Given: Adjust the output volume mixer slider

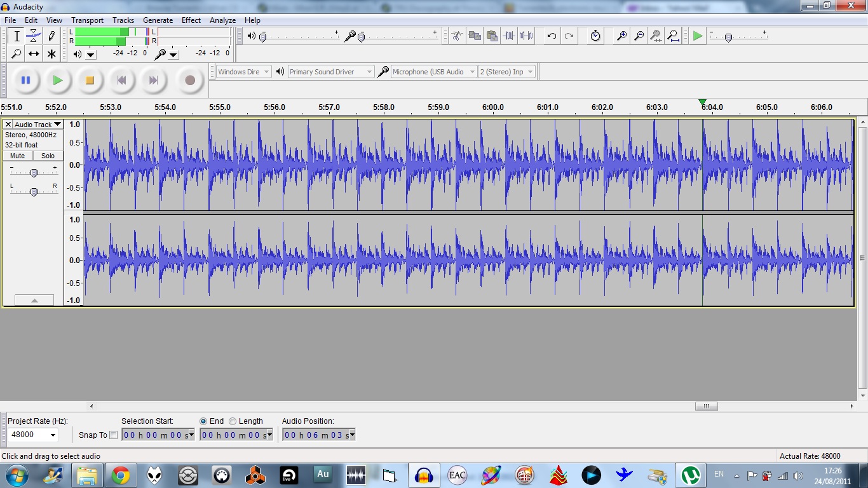Looking at the screenshot, I should (262, 37).
